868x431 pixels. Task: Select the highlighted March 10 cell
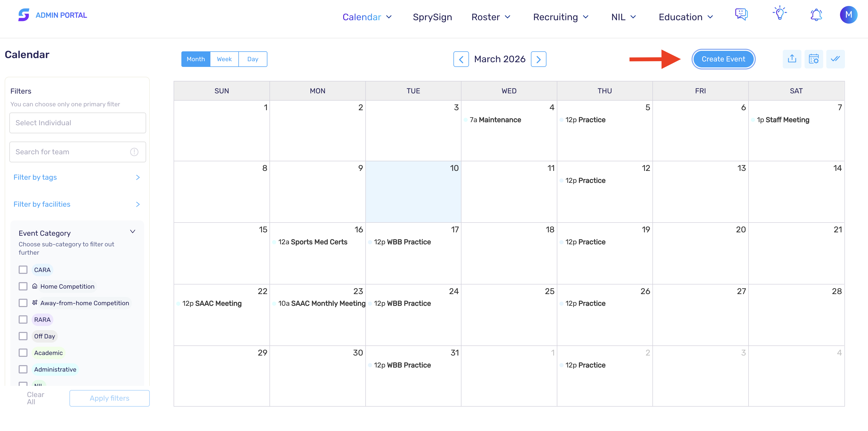tap(413, 192)
